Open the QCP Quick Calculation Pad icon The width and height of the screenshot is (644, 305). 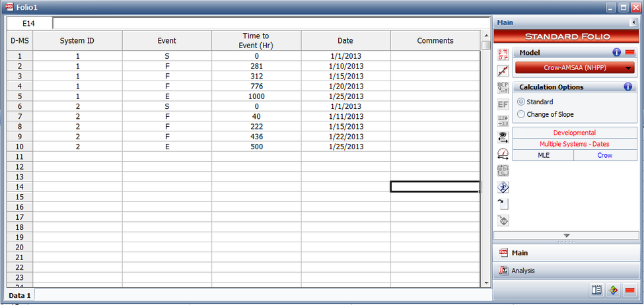pyautogui.click(x=503, y=87)
